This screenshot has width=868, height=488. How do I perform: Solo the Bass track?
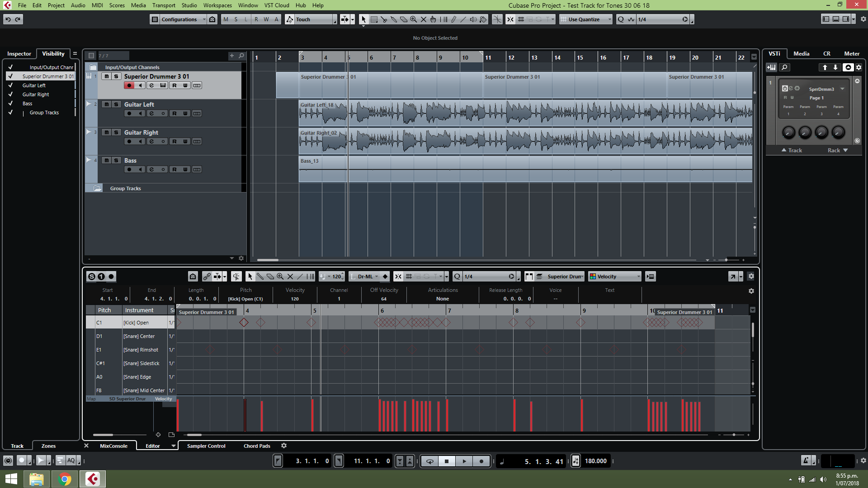116,160
